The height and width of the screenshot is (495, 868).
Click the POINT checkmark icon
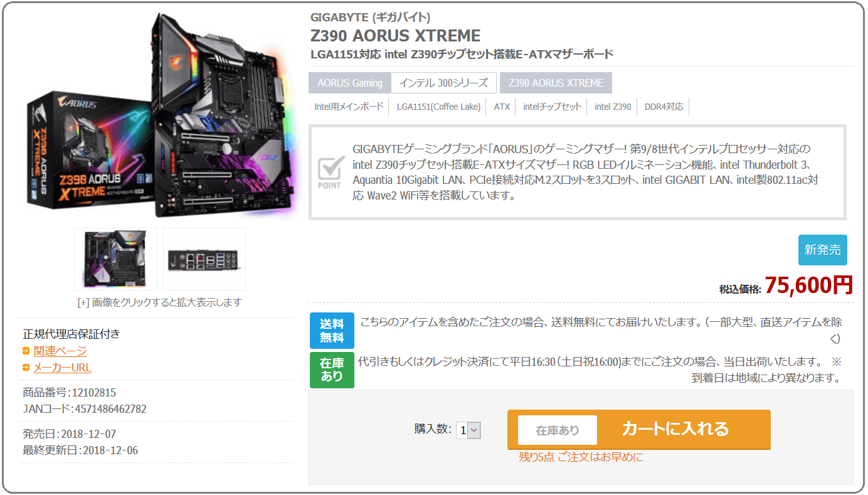tap(330, 172)
